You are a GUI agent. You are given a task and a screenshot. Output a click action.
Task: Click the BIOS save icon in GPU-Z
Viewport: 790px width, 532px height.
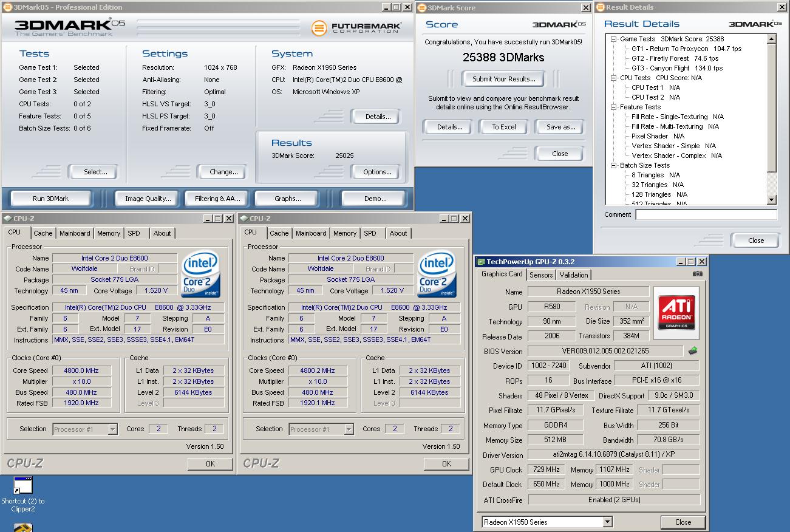pos(692,351)
